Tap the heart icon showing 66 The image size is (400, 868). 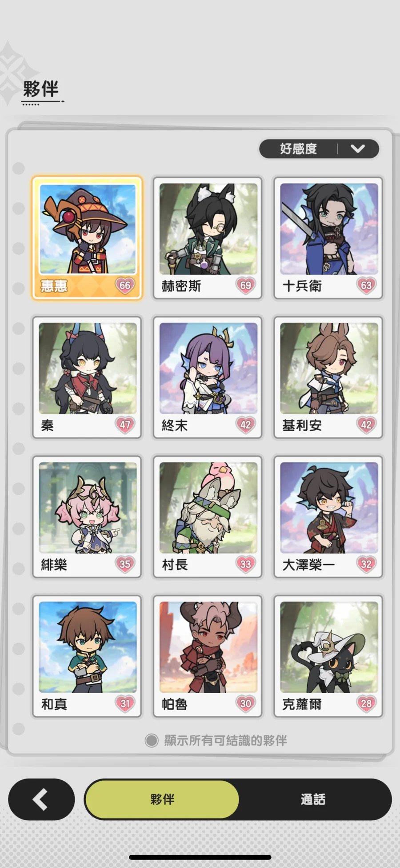tap(125, 285)
